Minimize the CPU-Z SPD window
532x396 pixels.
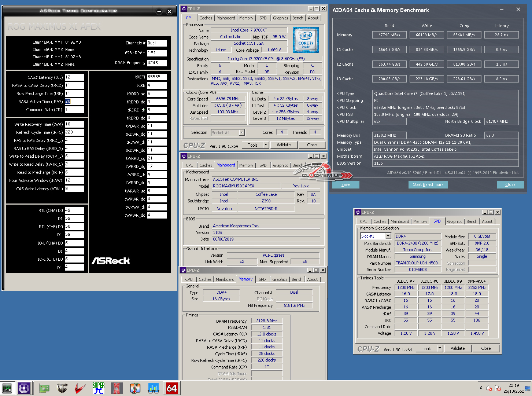(x=485, y=212)
